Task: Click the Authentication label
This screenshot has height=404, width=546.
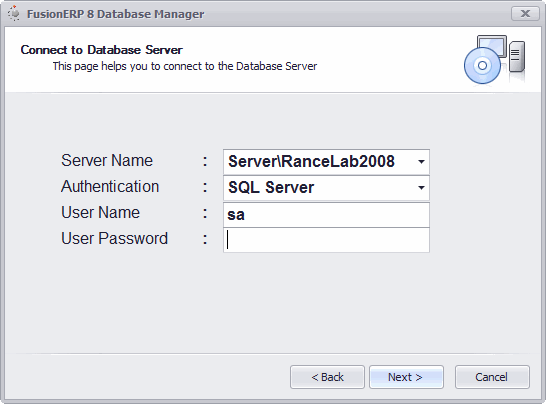Action: pyautogui.click(x=110, y=186)
